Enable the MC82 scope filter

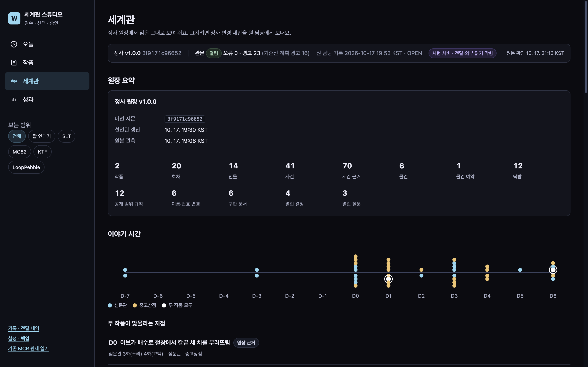(x=19, y=152)
